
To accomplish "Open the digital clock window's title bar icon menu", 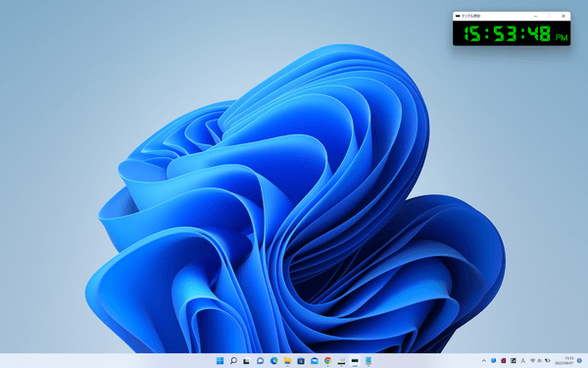I will (458, 16).
